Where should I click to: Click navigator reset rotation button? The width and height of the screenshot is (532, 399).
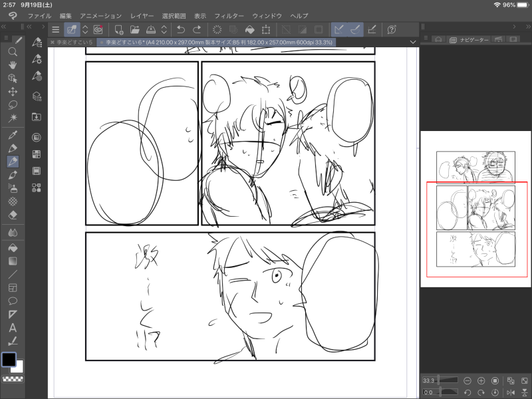pyautogui.click(x=495, y=392)
